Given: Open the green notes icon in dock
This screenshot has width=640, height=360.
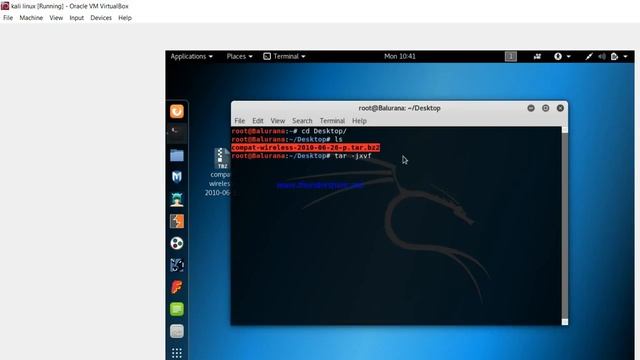Looking at the screenshot, I should tap(177, 309).
